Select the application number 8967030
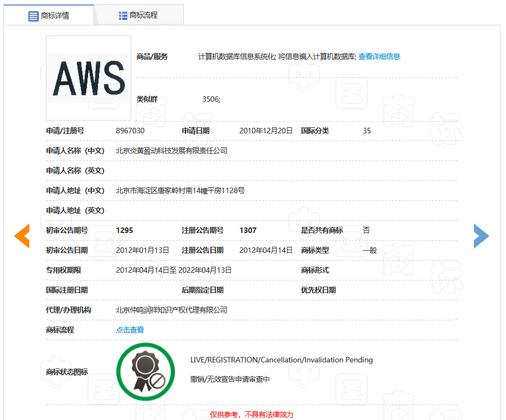 130,131
